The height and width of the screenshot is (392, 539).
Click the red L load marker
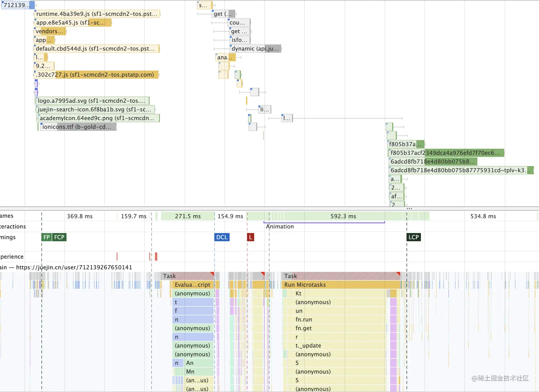[251, 237]
